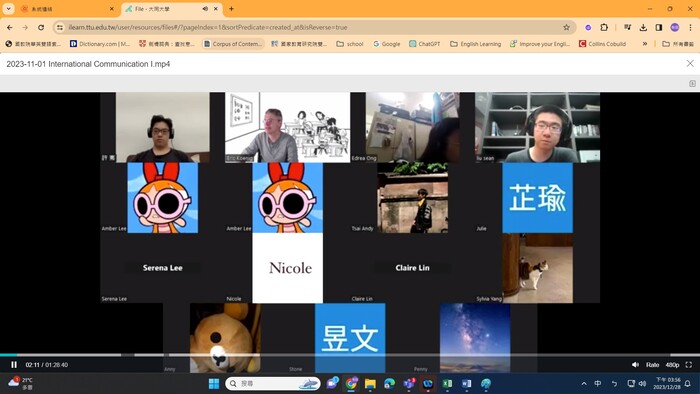The image size is (700, 394).
Task: Open Chrome downloads
Action: coord(643,27)
